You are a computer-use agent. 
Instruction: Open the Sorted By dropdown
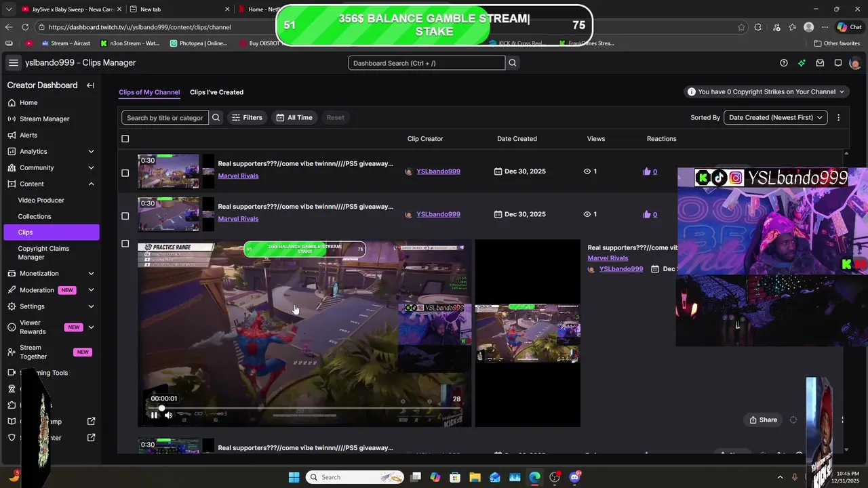(x=776, y=117)
